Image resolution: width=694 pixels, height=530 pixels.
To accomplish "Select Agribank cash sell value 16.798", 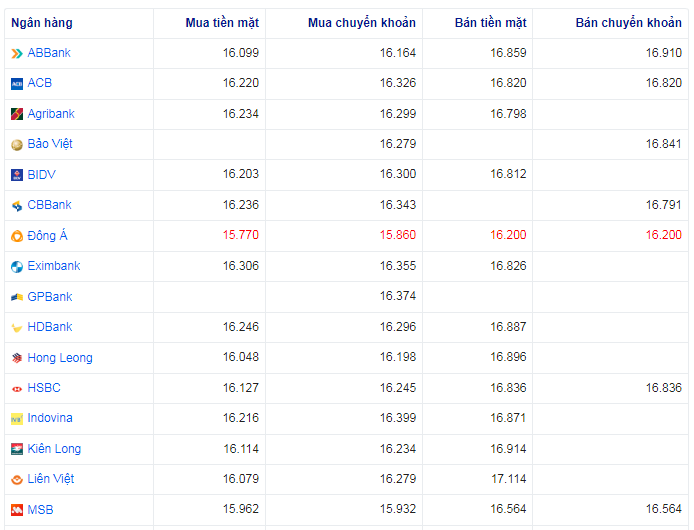I will tap(508, 114).
